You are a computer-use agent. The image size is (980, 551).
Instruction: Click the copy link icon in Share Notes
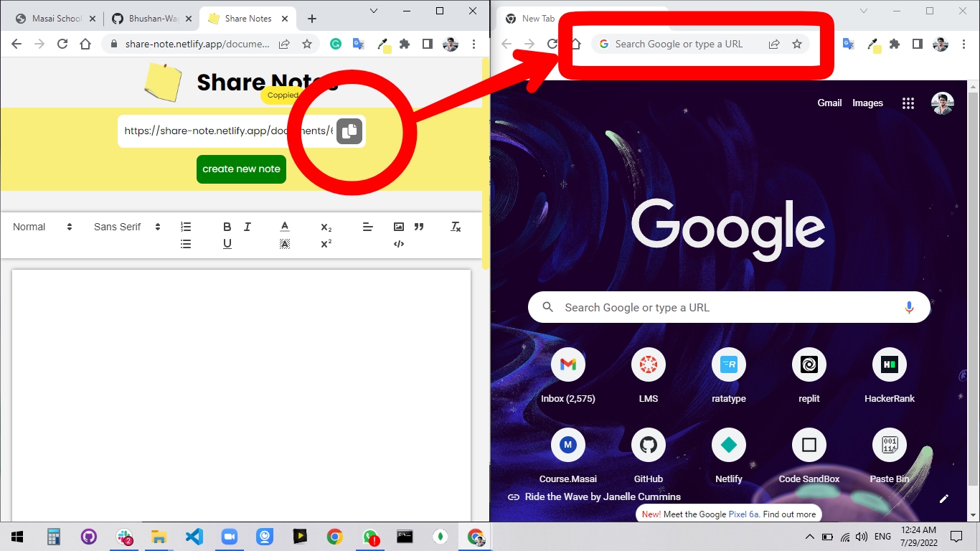pyautogui.click(x=349, y=131)
